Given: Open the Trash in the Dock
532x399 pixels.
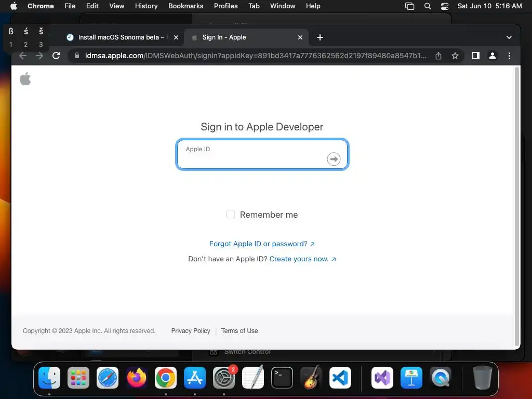Looking at the screenshot, I should tap(483, 378).
